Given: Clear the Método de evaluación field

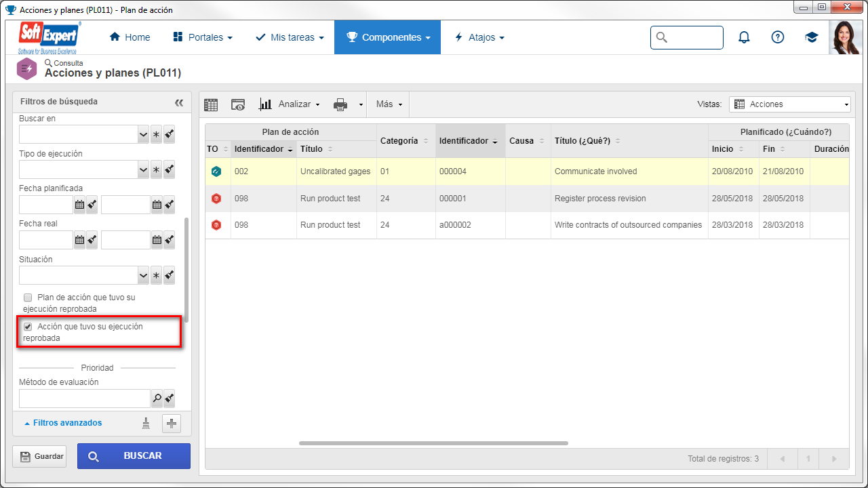Looking at the screenshot, I should tap(170, 399).
